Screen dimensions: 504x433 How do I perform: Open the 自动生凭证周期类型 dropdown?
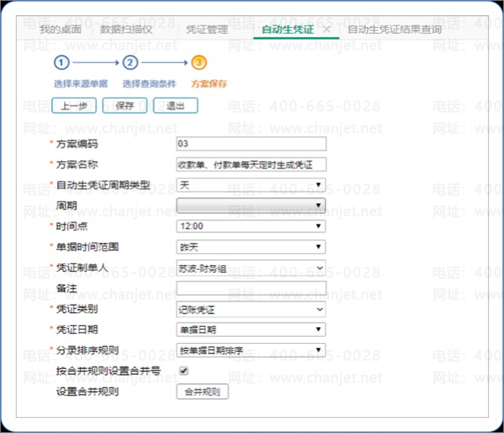pyautogui.click(x=251, y=185)
